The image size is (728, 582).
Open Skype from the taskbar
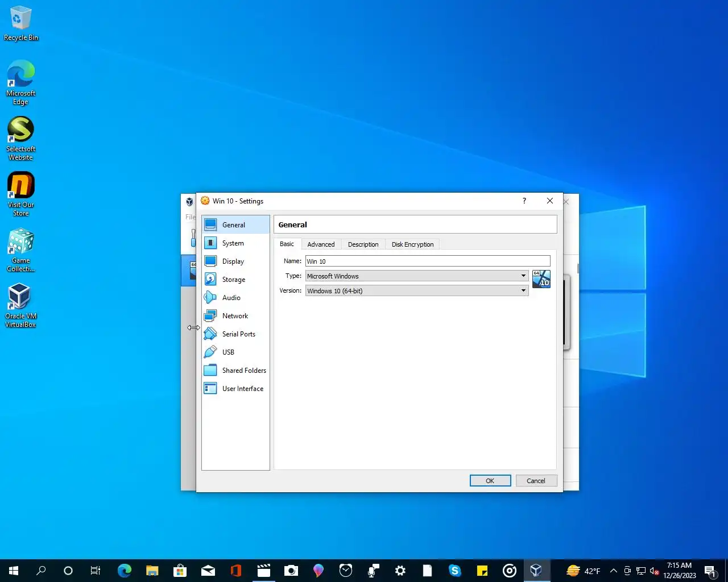[x=455, y=571]
